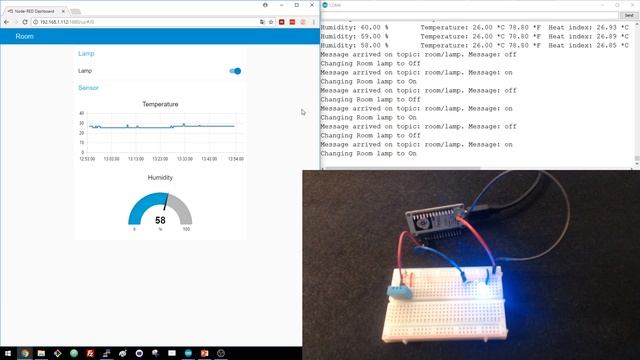Bookmark this page with the star icon
The height and width of the screenshot is (360, 640).
(x=271, y=22)
